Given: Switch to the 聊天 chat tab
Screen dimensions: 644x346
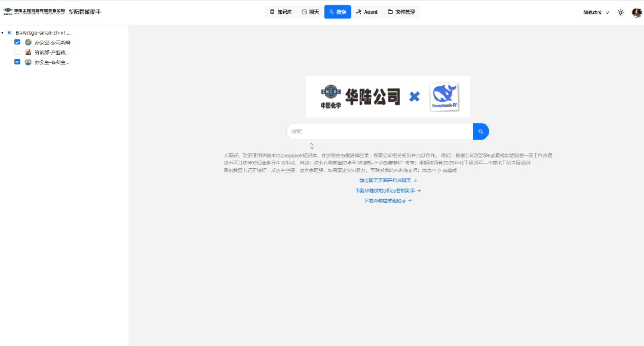Looking at the screenshot, I should coord(310,12).
